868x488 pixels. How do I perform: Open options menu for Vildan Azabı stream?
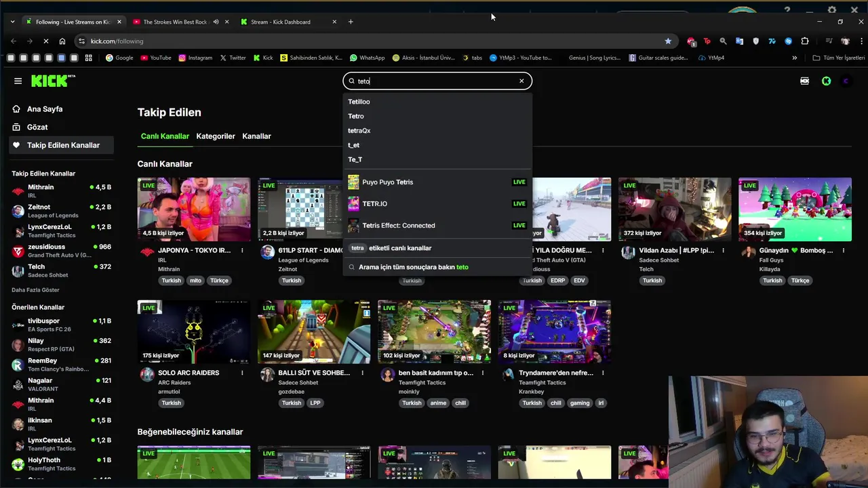pos(723,250)
